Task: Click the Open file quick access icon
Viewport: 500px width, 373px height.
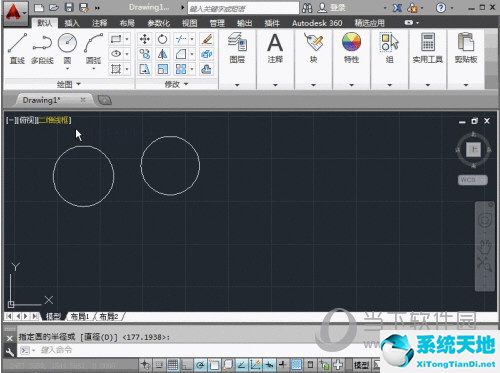Action: (54, 7)
